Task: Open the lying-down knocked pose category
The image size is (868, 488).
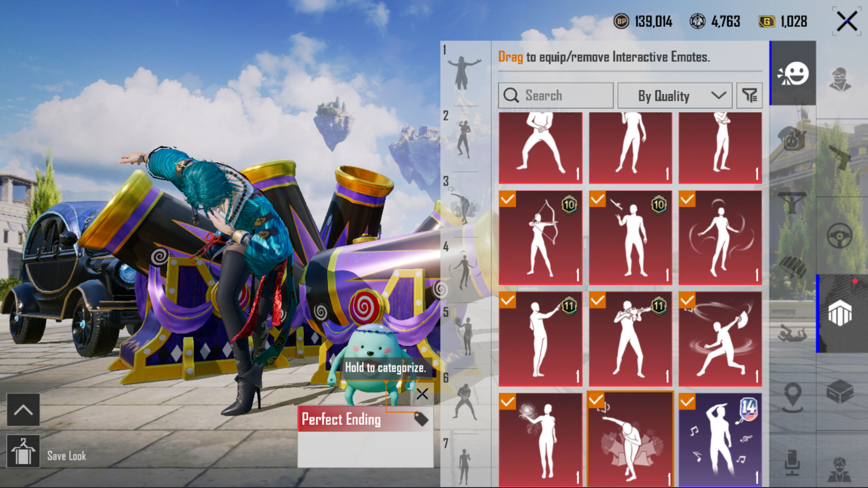Action: [793, 334]
